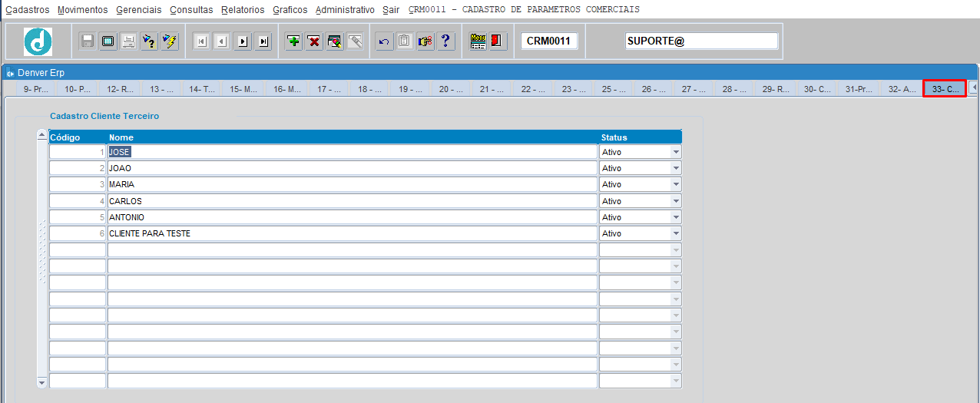The height and width of the screenshot is (403, 980).
Task: Click the ANTONIO name field
Action: (x=352, y=217)
